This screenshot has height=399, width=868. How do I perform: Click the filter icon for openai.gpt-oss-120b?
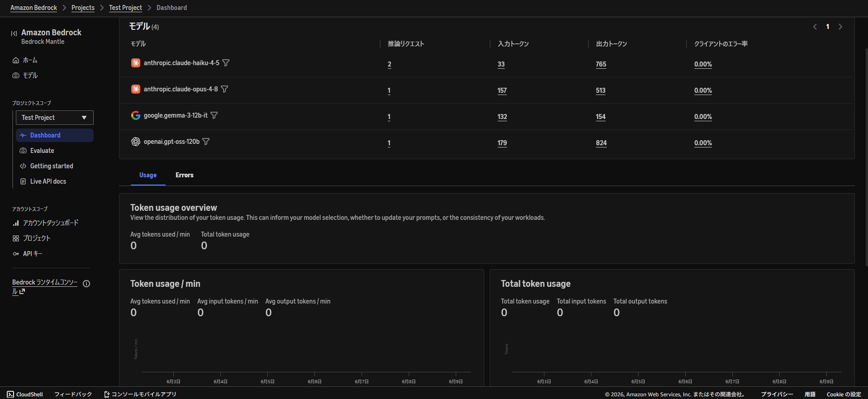pyautogui.click(x=206, y=142)
